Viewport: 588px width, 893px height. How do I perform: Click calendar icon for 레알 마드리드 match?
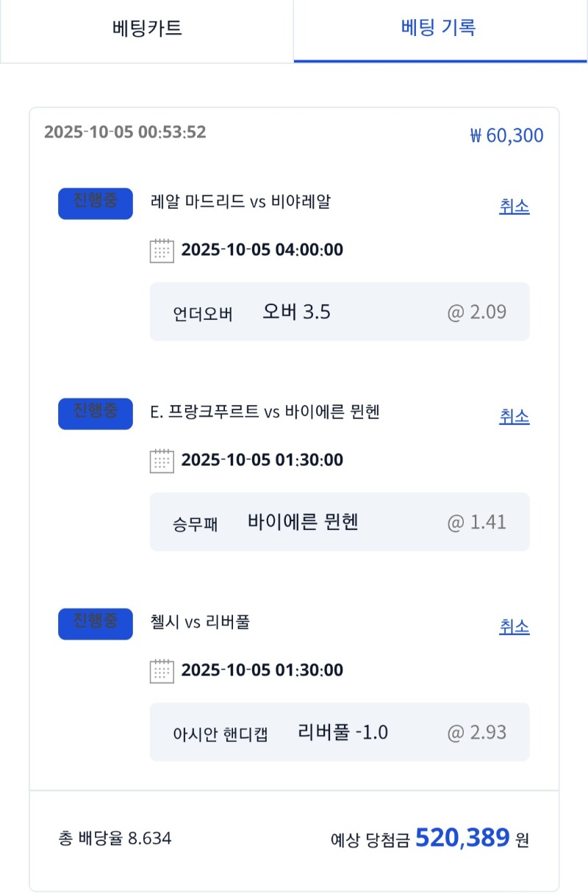[x=162, y=251]
